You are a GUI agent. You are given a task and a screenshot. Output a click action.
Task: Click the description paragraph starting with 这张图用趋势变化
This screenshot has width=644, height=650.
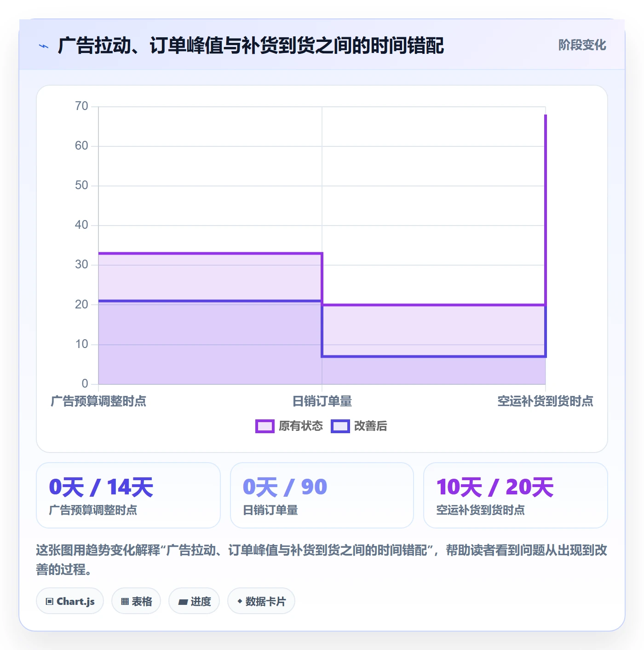322,560
